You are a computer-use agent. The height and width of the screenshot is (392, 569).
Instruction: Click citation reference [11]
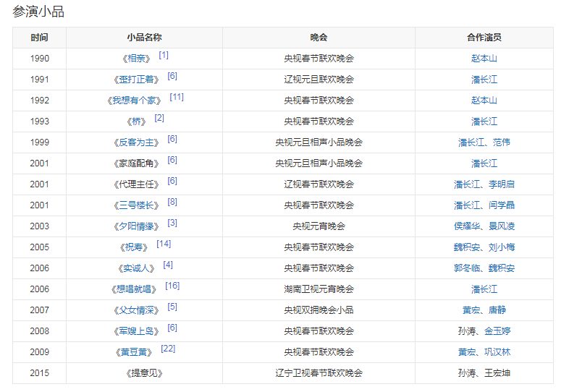[177, 97]
